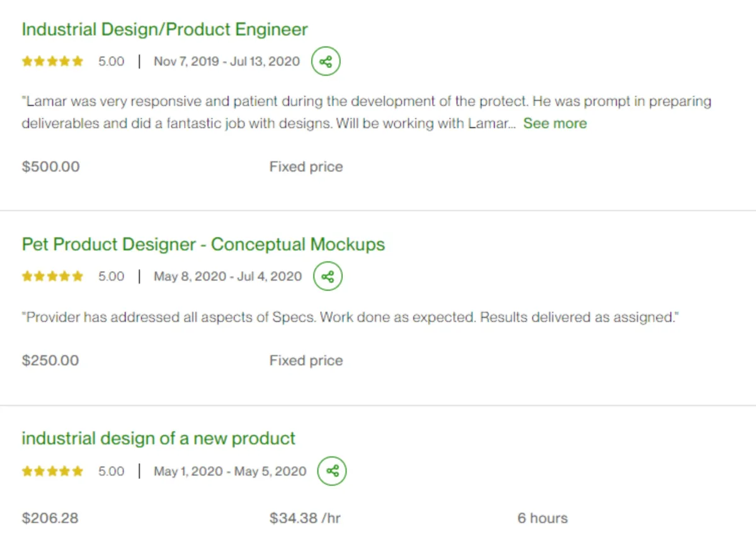Click the May 1, 2020 - May 5, 2020 dates

click(230, 471)
